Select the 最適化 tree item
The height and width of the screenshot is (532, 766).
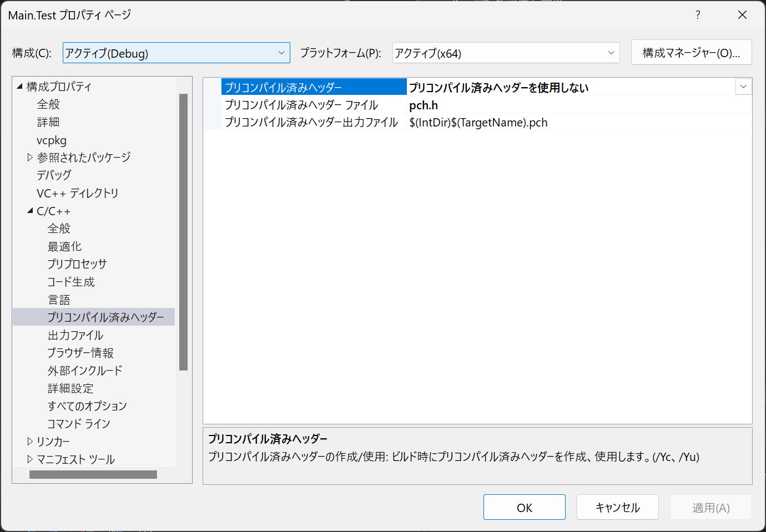pyautogui.click(x=65, y=246)
